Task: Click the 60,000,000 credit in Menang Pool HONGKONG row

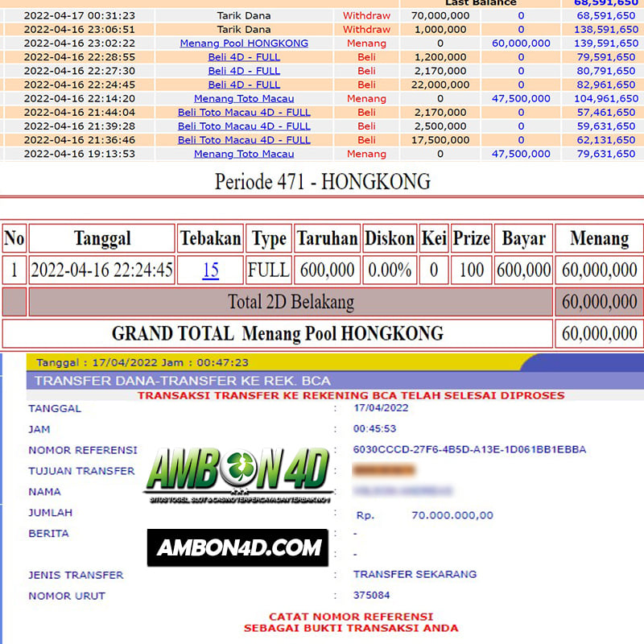Action: (521, 43)
